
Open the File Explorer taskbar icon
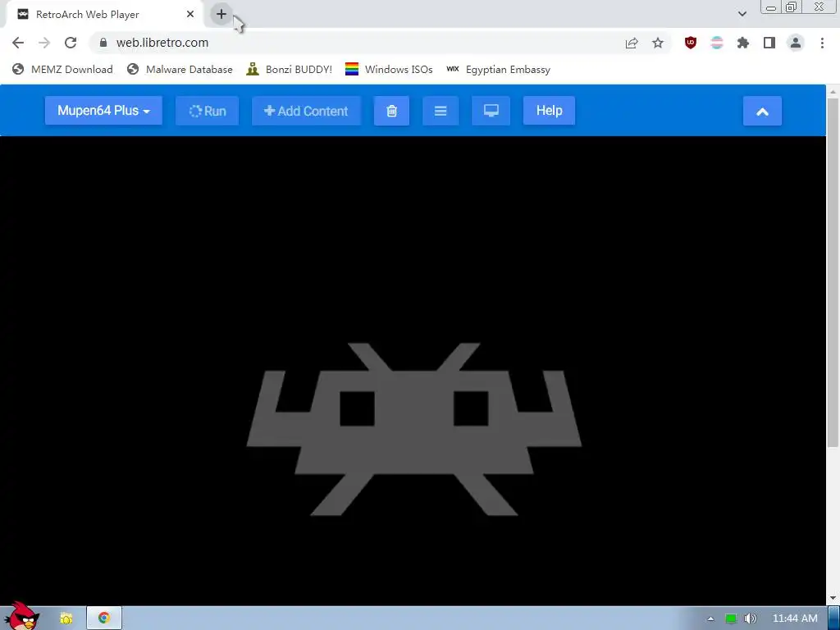(x=66, y=619)
